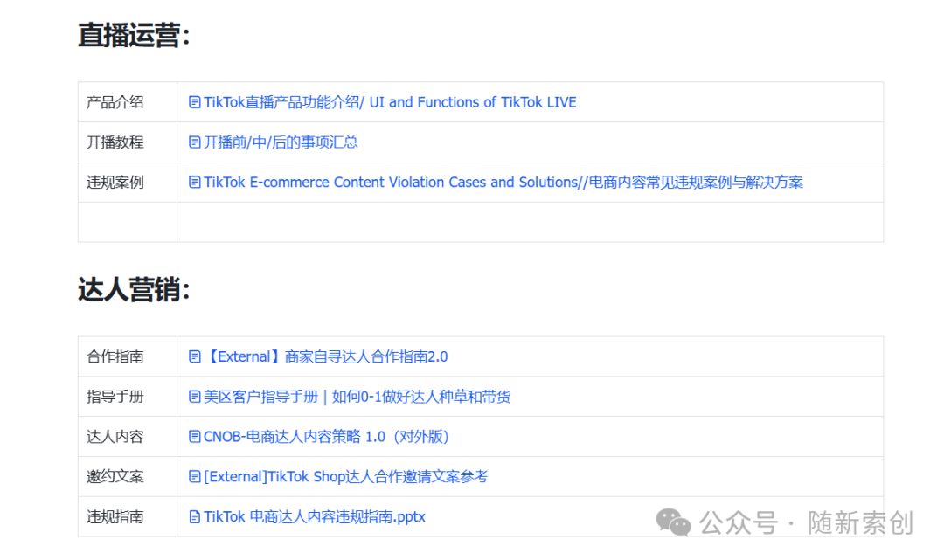Click document icon beside E-commerce Content Violation Cases
The width and height of the screenshot is (944, 560).
coord(194,183)
